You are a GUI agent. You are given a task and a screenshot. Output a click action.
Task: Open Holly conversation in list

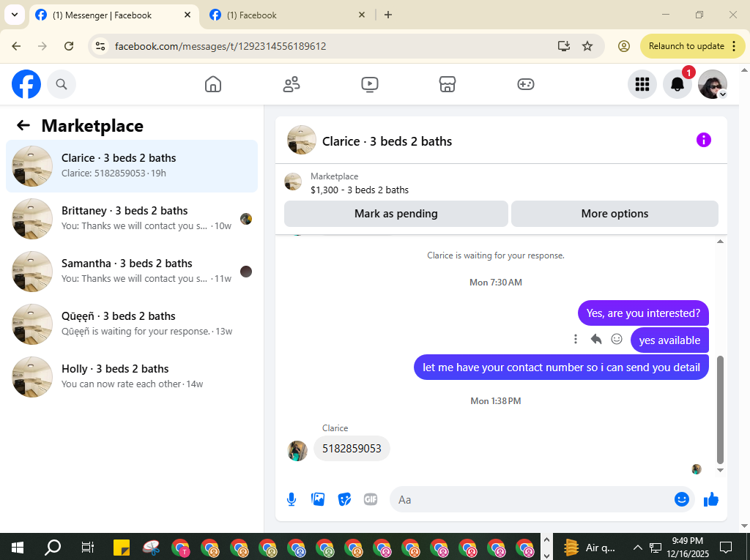(x=132, y=376)
